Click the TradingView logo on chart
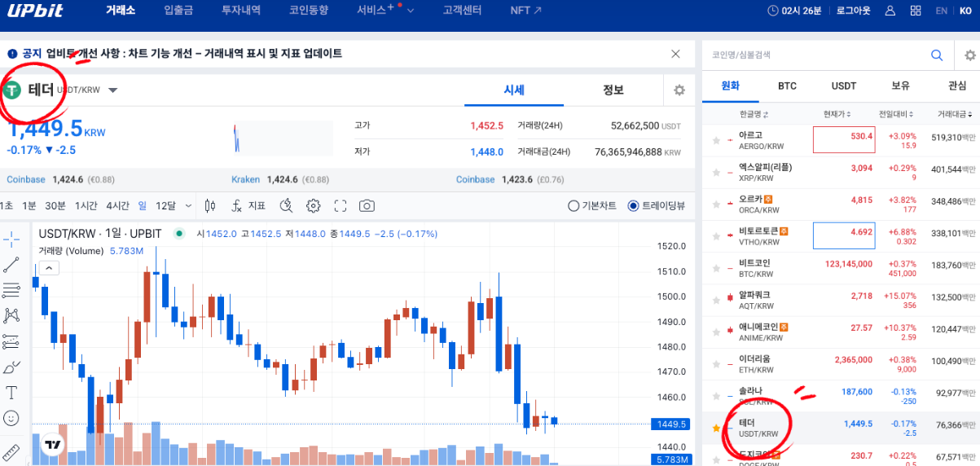Viewport: 980px width, 466px height. tap(54, 445)
